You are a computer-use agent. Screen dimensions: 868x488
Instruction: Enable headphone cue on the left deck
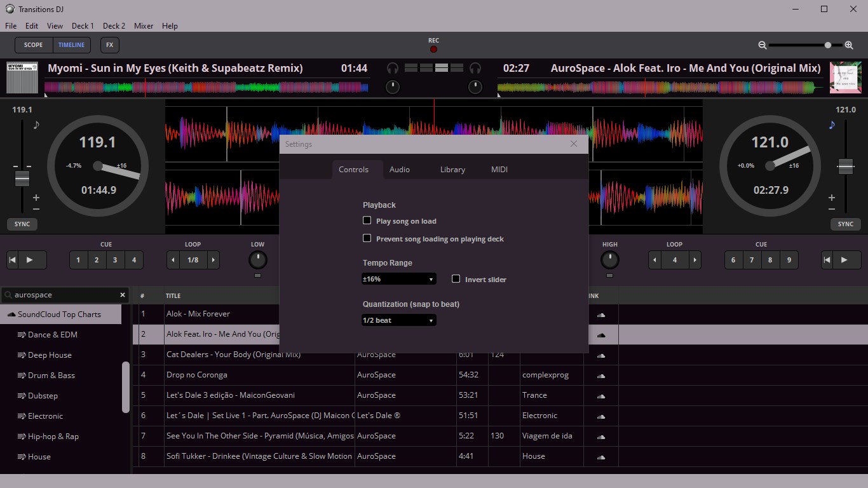[x=392, y=69]
